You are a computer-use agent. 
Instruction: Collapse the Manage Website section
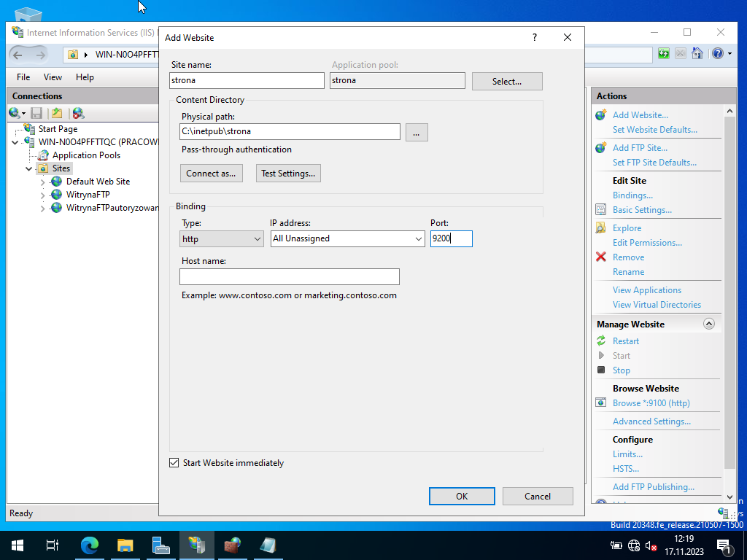[x=708, y=324]
